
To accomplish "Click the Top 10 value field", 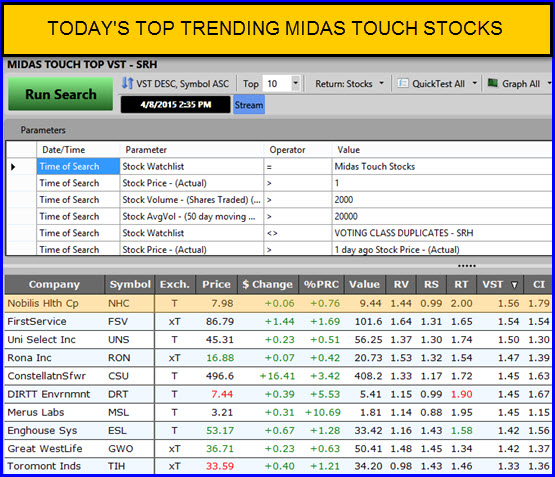I will (277, 84).
